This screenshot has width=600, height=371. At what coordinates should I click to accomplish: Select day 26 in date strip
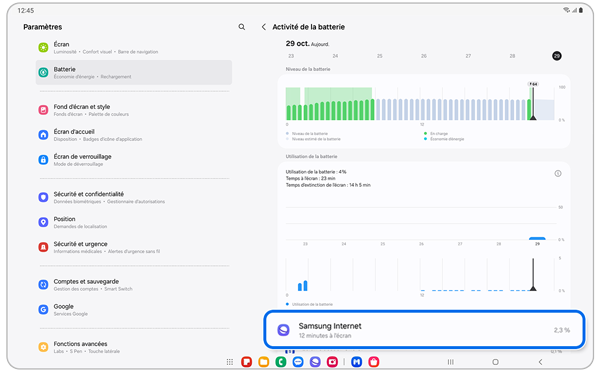pyautogui.click(x=424, y=56)
